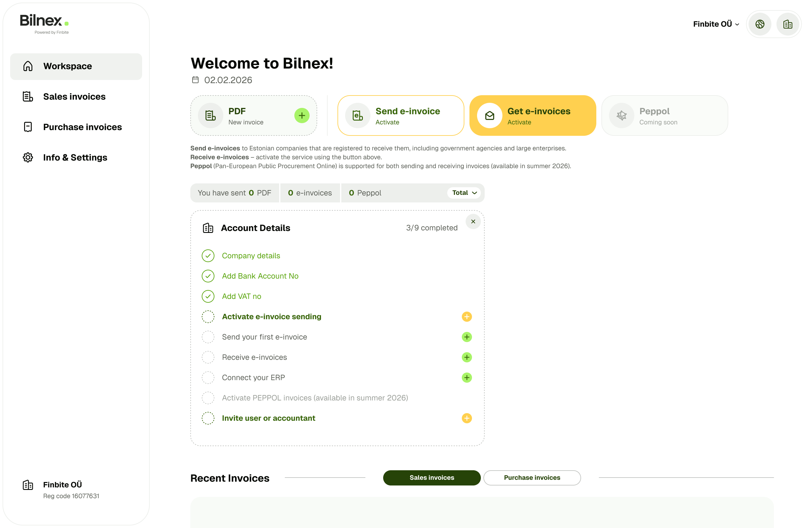Open Sales invoices in the sidebar

[x=74, y=96]
